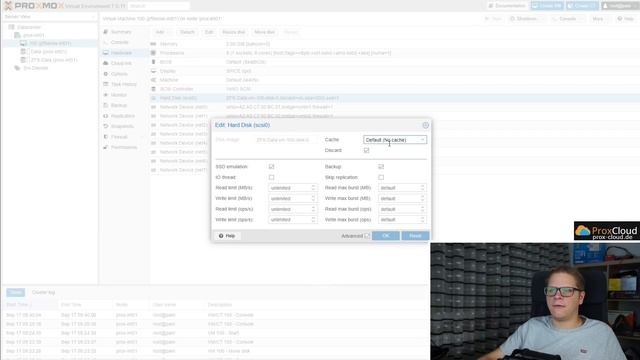
Task: Click the Detach button
Action: (x=187, y=32)
